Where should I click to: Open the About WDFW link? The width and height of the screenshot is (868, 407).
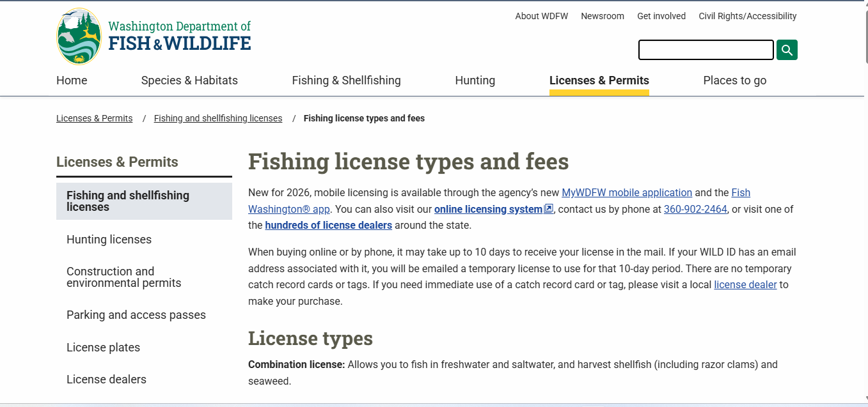(x=541, y=16)
